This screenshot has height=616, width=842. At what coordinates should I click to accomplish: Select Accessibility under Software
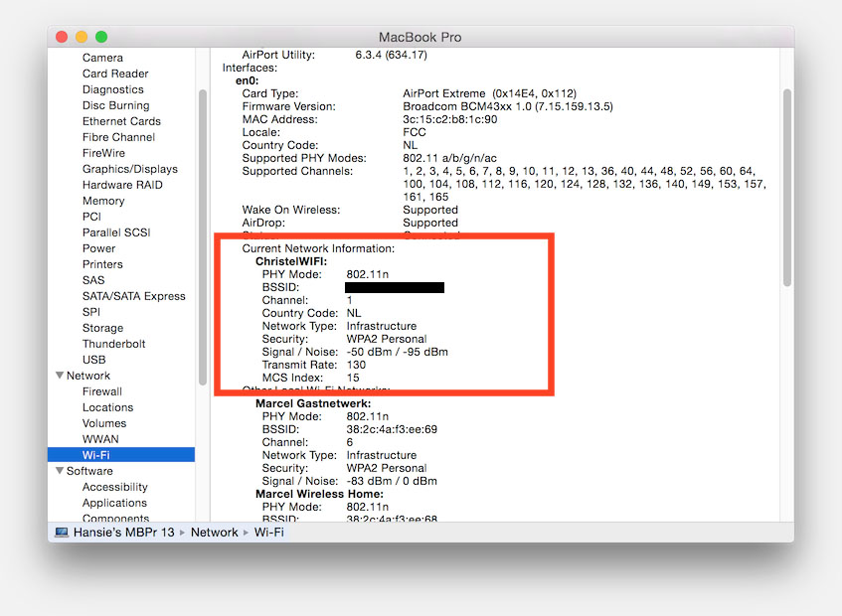click(115, 487)
